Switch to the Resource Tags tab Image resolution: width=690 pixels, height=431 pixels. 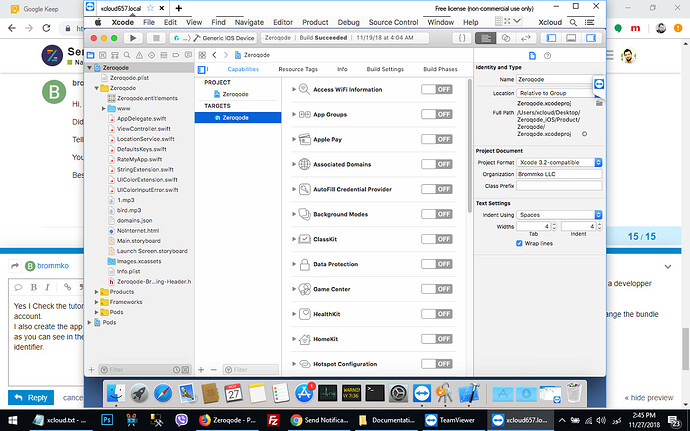(298, 69)
